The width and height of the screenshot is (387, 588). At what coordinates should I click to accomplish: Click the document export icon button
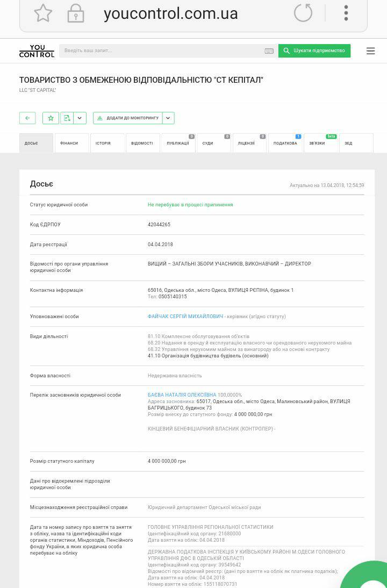pos(66,118)
